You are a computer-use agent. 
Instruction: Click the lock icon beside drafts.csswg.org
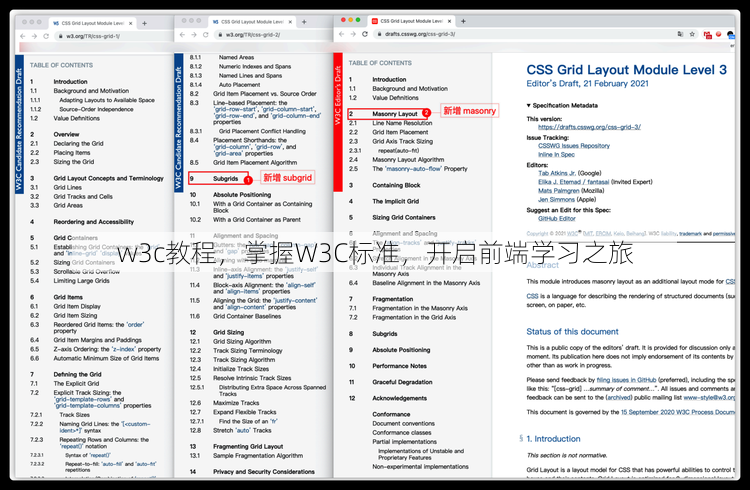click(379, 34)
